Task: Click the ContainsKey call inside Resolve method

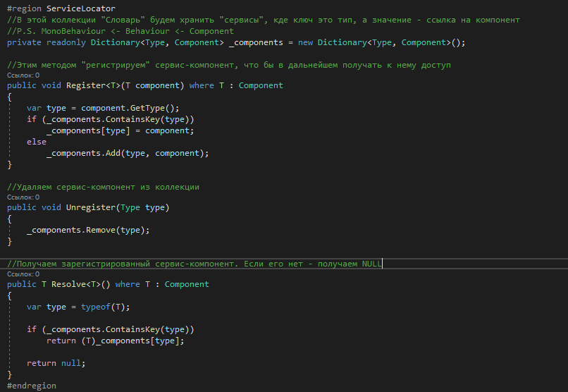Action: click(x=132, y=330)
